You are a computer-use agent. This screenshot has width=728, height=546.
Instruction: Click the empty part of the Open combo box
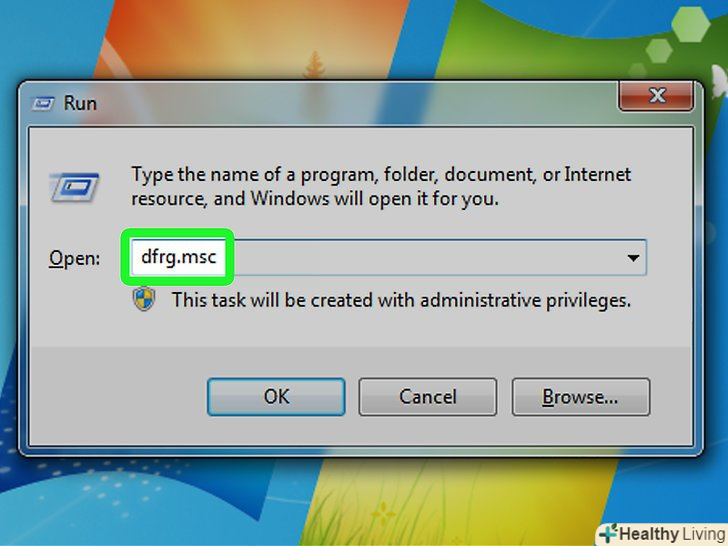(427, 258)
